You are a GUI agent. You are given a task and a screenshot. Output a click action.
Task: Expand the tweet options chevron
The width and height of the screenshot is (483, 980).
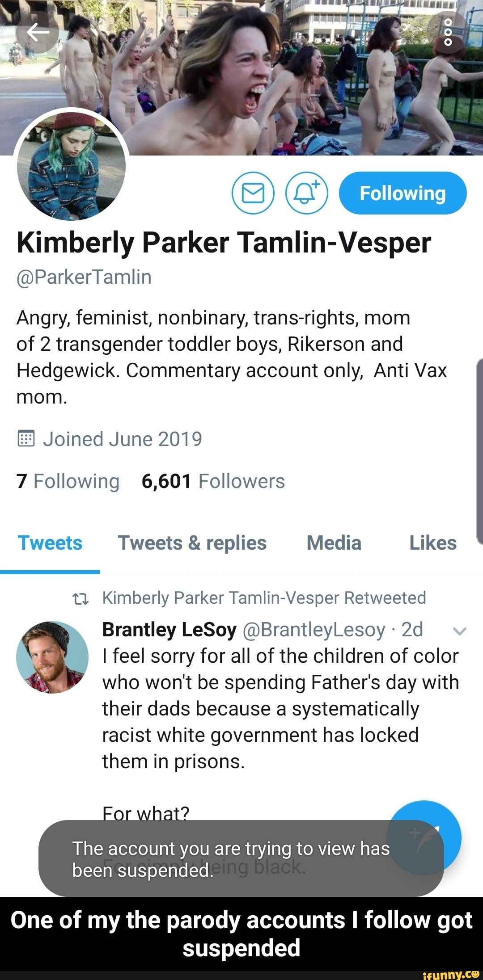460,631
